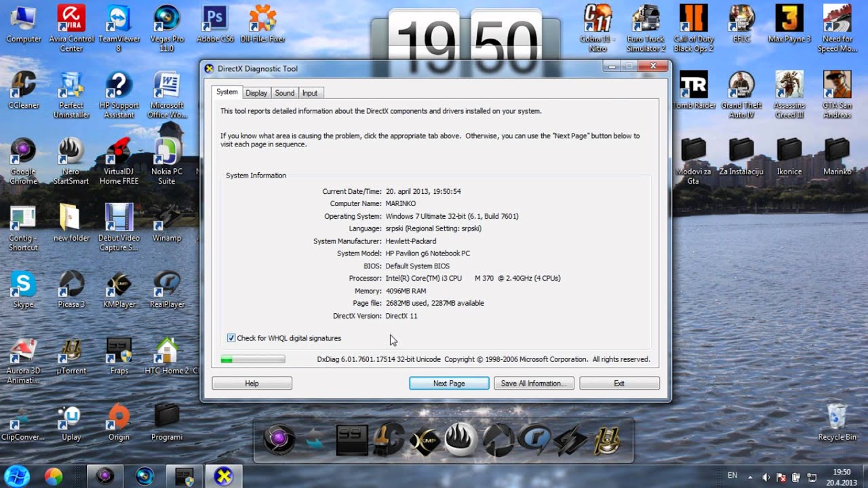Click DirectX Diagnostic Tool taskbar button

[223, 476]
